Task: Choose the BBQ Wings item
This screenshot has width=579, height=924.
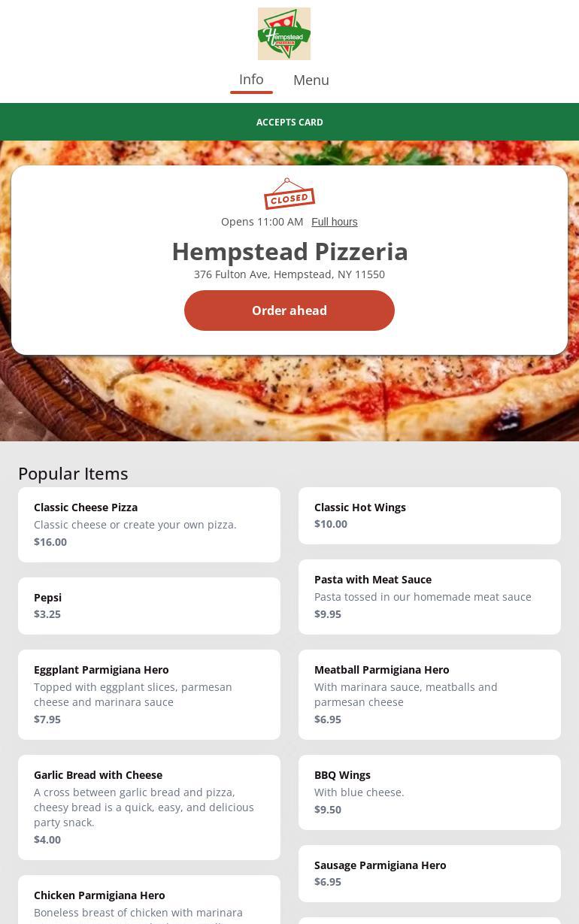Action: click(429, 792)
